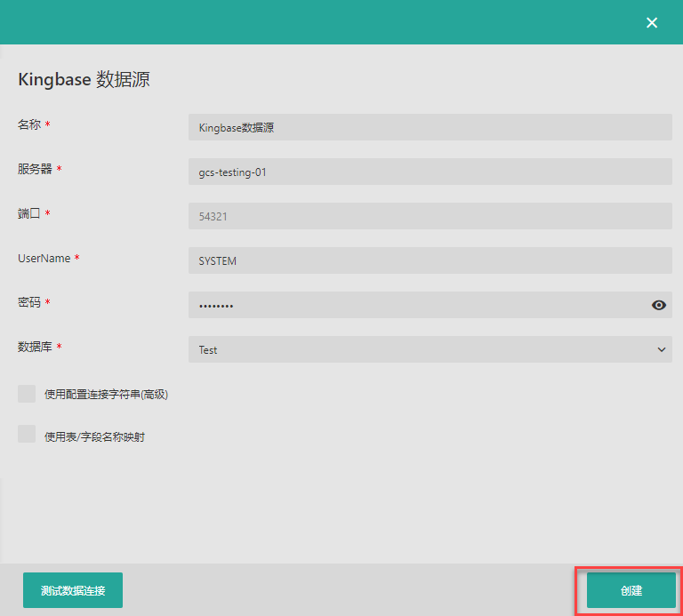The height and width of the screenshot is (616, 683).
Task: Click the UserName label
Action: [x=44, y=258]
